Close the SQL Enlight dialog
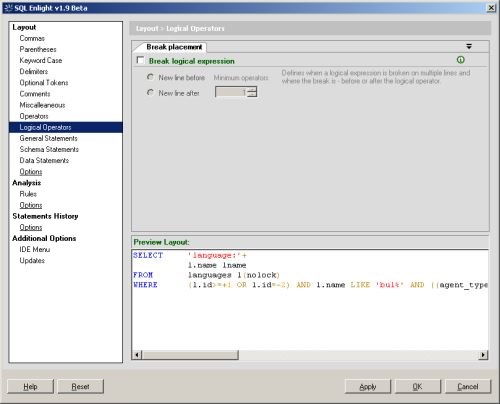The height and width of the screenshot is (404, 500). 491,8
